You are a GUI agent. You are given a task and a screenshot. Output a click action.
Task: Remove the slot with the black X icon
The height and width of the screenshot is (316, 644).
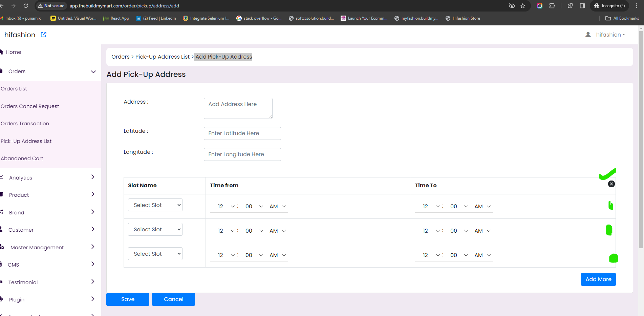pyautogui.click(x=611, y=184)
